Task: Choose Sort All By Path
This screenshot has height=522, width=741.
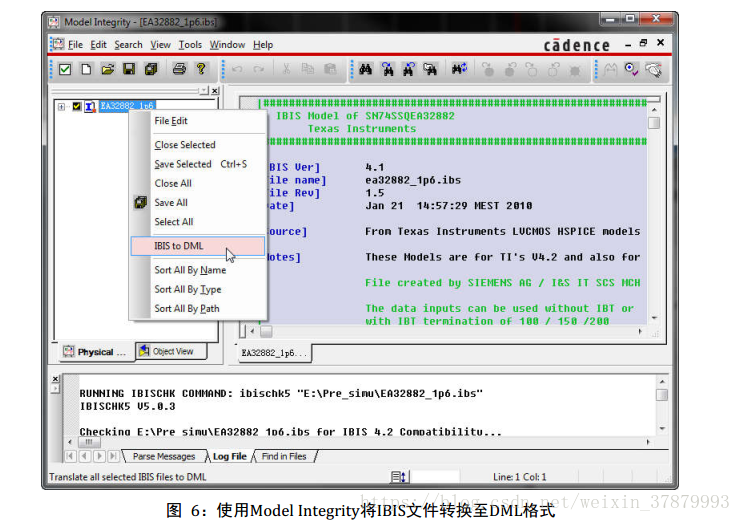Action: pyautogui.click(x=198, y=309)
